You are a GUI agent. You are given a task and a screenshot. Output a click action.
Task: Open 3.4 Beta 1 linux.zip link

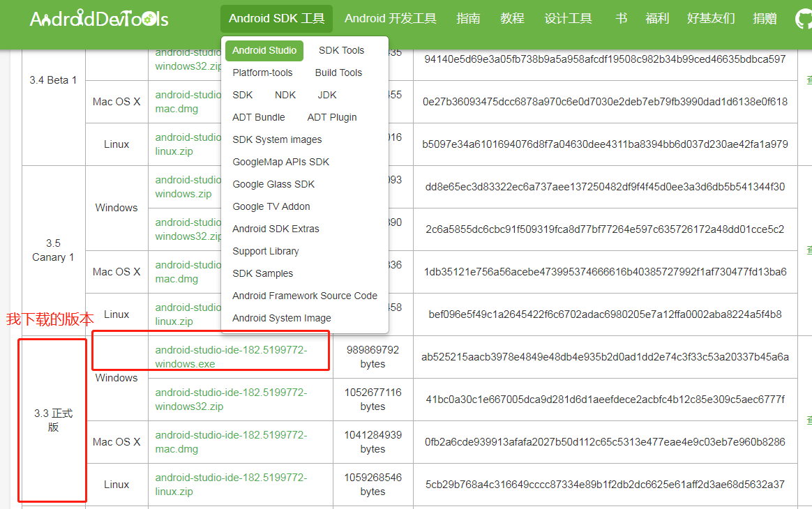[x=188, y=144]
